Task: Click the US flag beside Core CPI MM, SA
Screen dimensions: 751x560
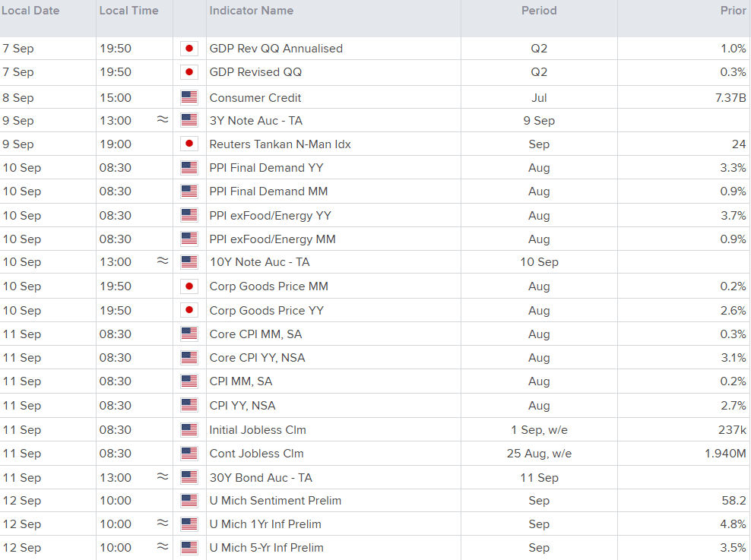Action: tap(189, 334)
